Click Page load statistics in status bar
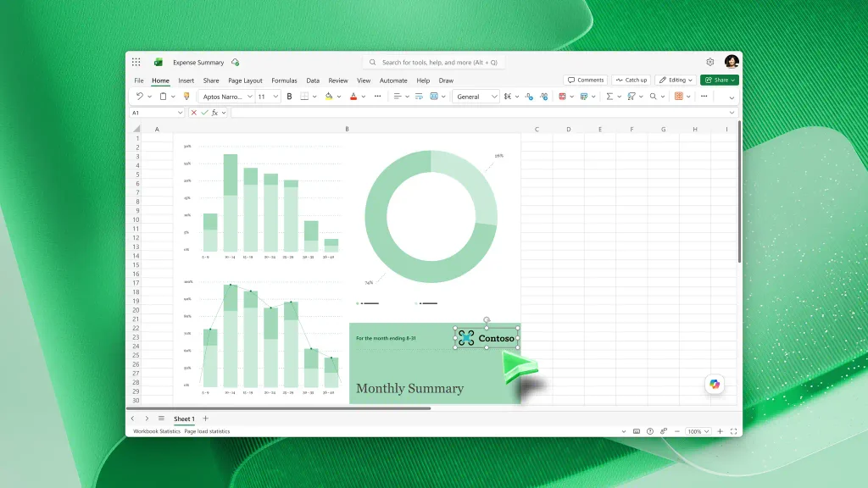Viewport: 868px width, 488px height. tap(207, 431)
